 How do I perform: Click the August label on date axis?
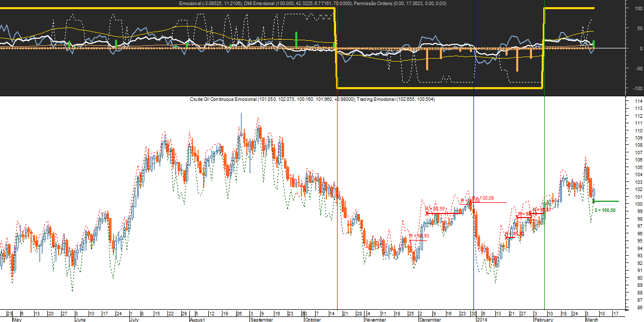(197, 319)
